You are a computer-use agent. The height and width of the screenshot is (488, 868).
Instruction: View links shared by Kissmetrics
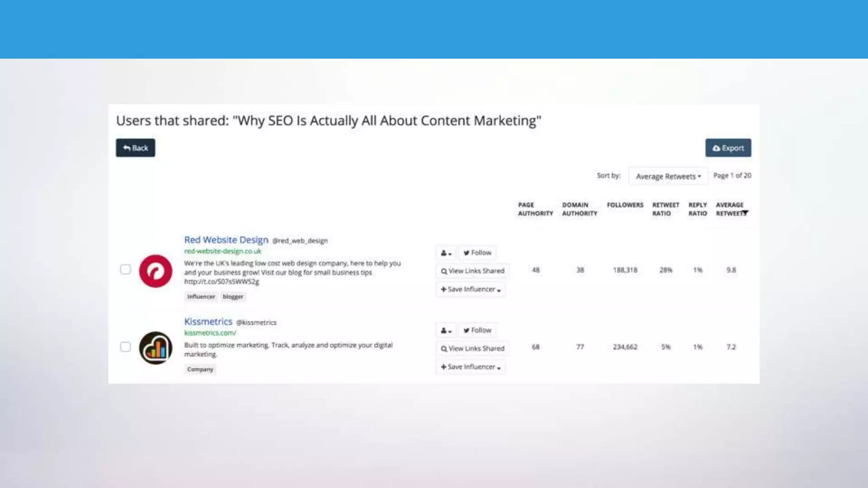(x=473, y=349)
